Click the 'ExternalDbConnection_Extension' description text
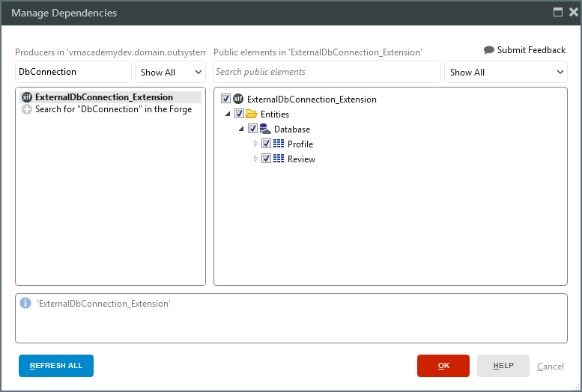This screenshot has width=582, height=392. (103, 304)
